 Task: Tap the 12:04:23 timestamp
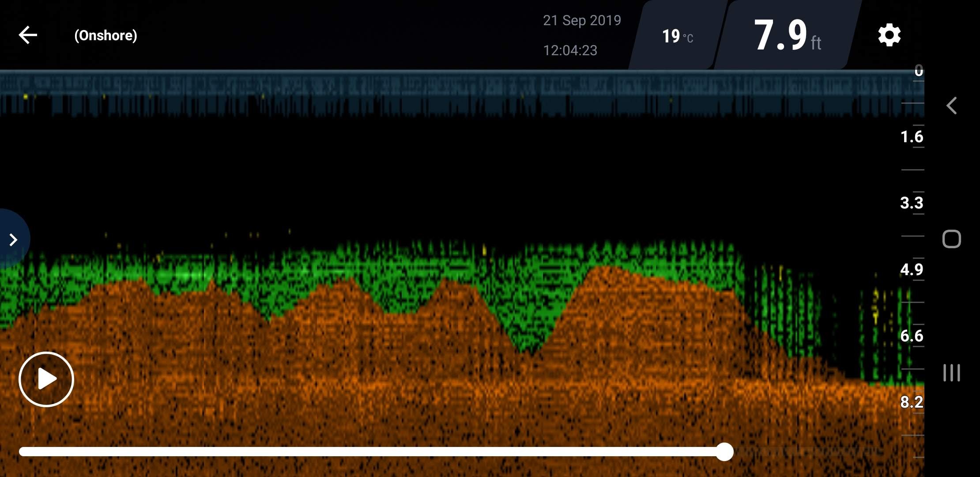pos(570,50)
